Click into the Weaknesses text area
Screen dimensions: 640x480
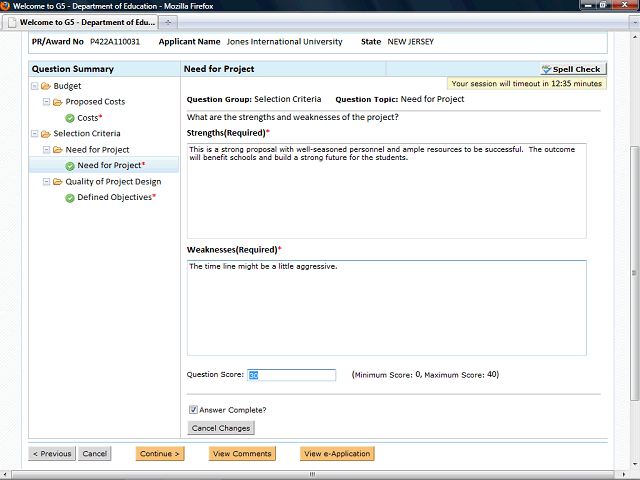[387, 308]
